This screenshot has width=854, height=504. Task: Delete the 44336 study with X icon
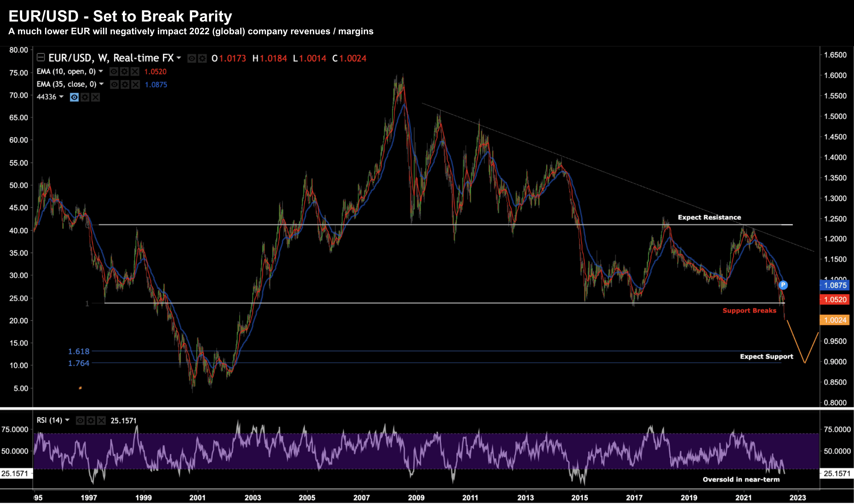tap(95, 97)
